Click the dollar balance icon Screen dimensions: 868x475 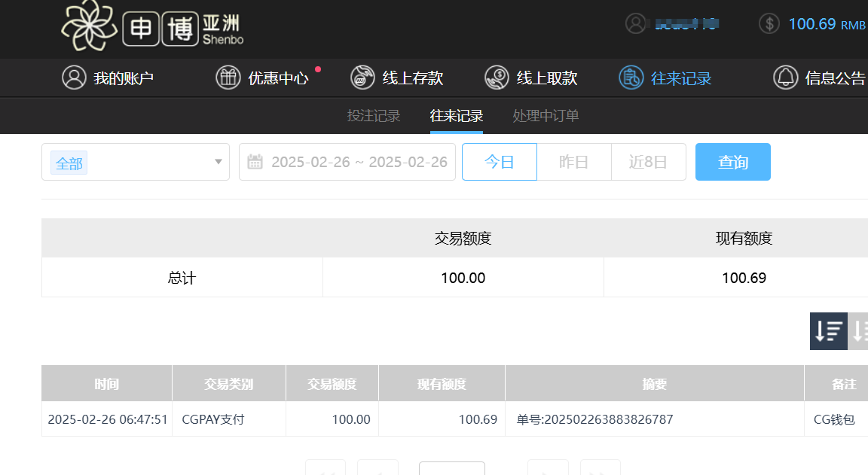(769, 23)
